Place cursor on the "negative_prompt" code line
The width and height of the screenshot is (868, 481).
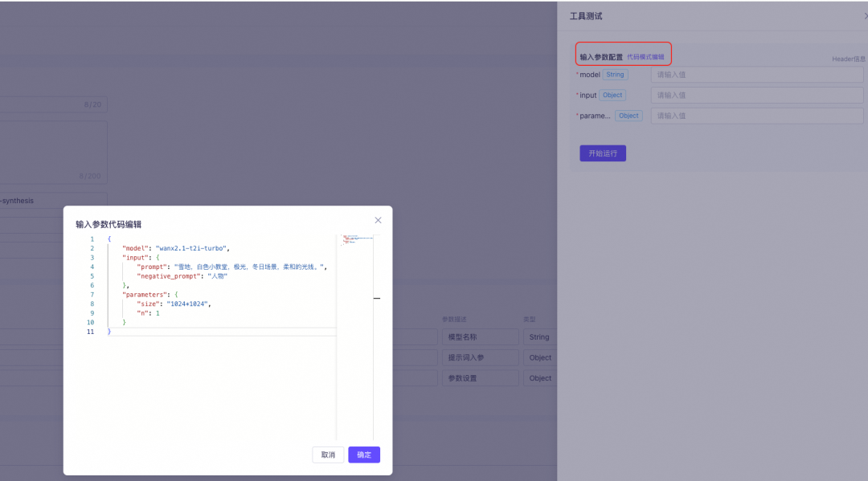(182, 276)
